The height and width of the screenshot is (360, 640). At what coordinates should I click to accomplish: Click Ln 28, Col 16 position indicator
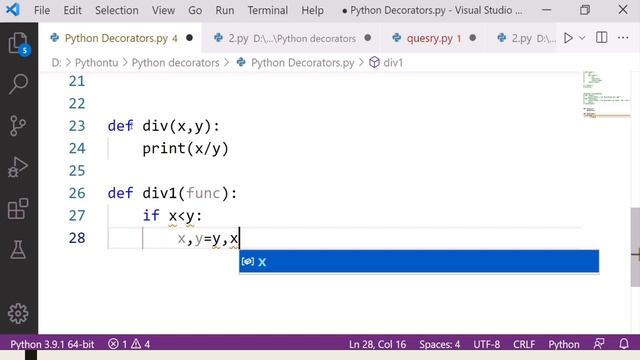pos(378,344)
